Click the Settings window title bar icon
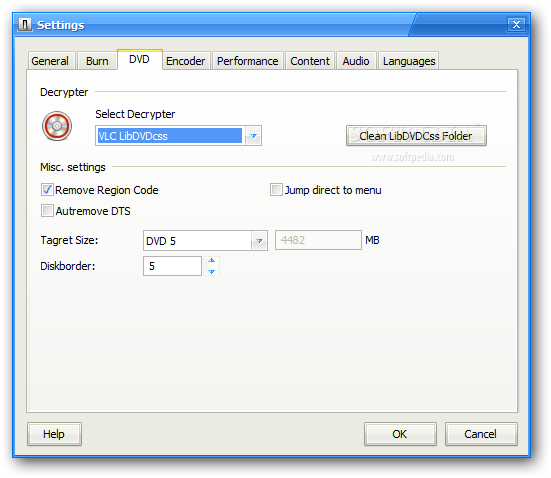The height and width of the screenshot is (478, 551). pyautogui.click(x=25, y=25)
